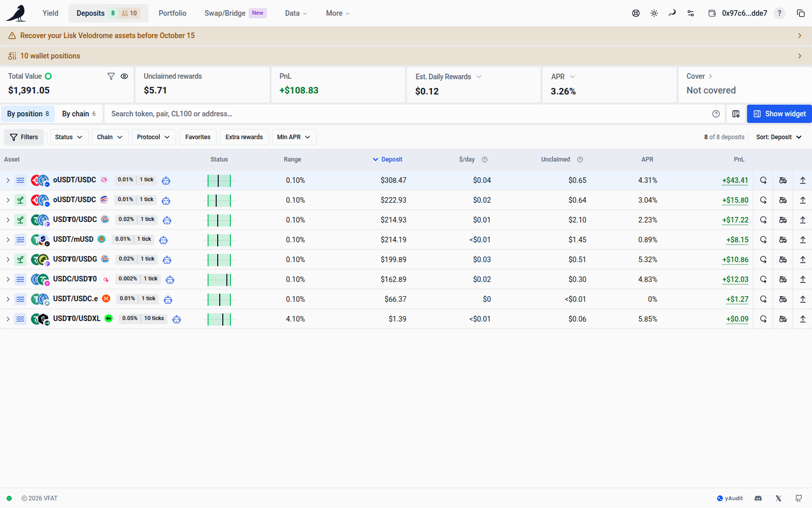Click the Unclaimed column info icon
Image resolution: width=812 pixels, height=508 pixels.
(580, 160)
